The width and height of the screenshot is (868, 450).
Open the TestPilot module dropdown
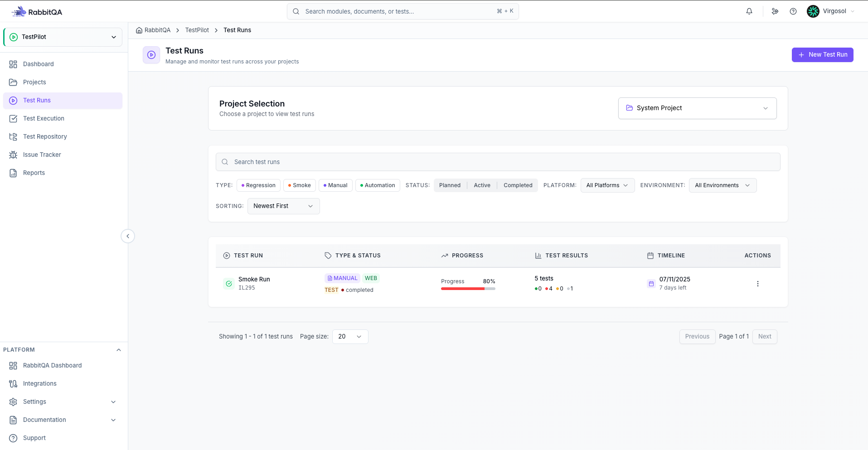pos(63,37)
